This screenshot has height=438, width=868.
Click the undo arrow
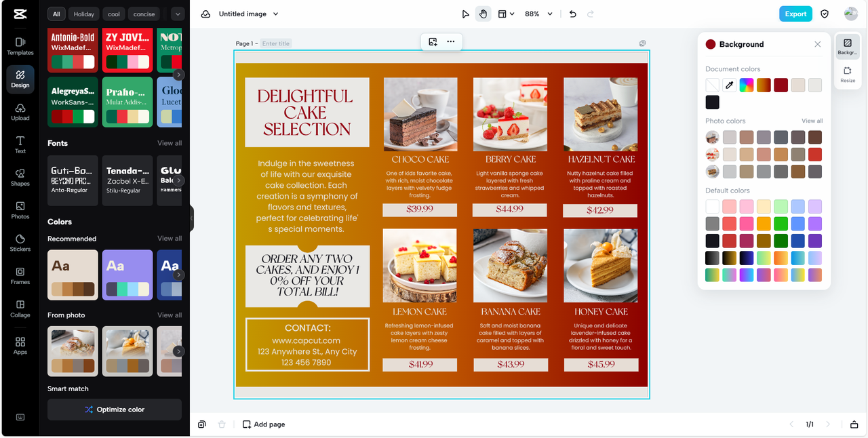click(x=573, y=14)
